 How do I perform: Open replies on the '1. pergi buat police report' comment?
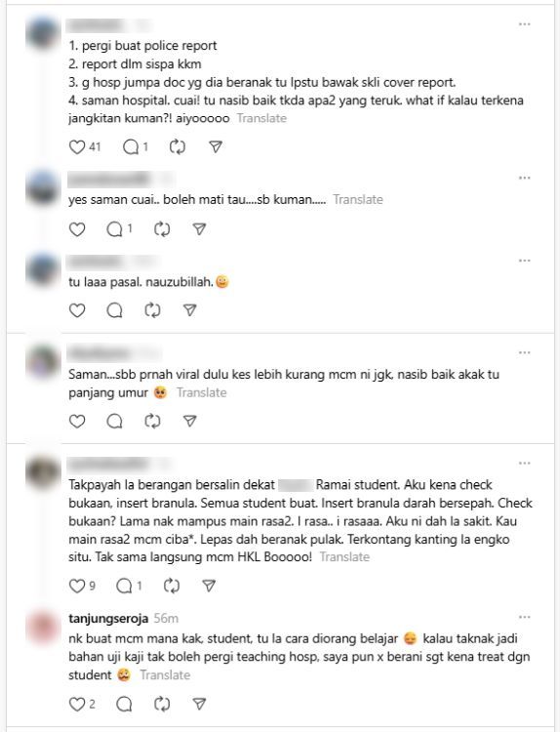click(131, 147)
